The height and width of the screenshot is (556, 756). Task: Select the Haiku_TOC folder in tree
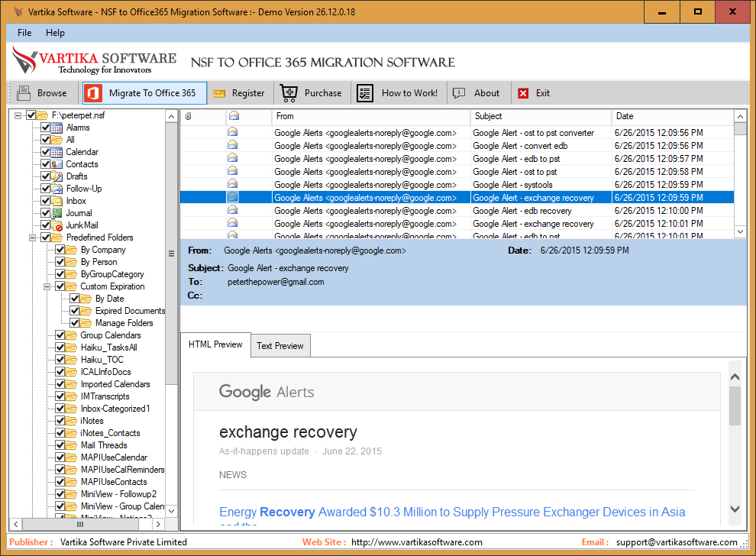click(102, 360)
